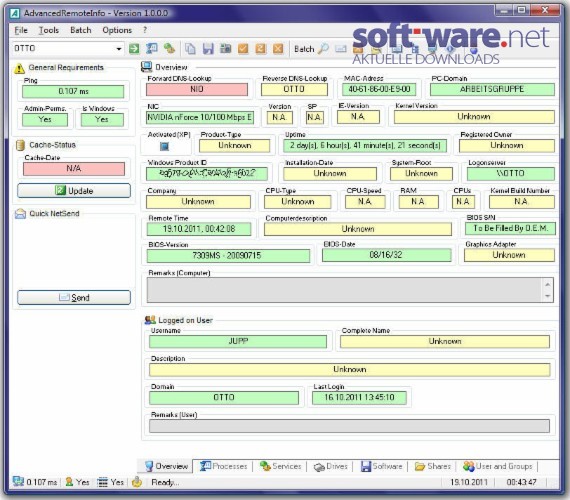Click the green arrow connect icon

134,48
